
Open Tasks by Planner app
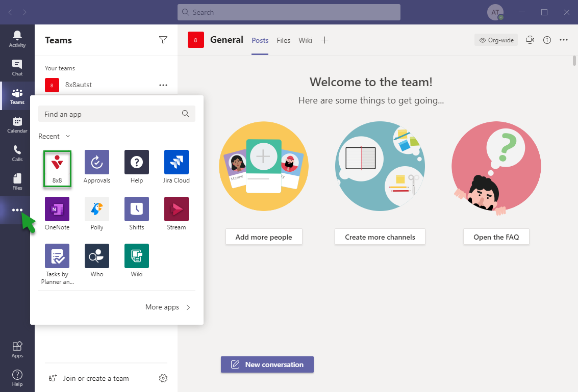57,256
